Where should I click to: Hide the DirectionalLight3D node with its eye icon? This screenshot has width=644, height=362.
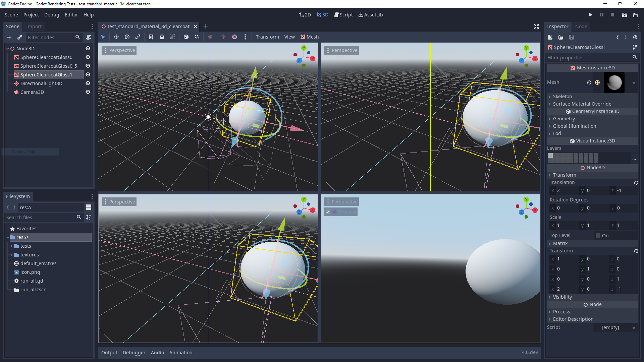(88, 83)
